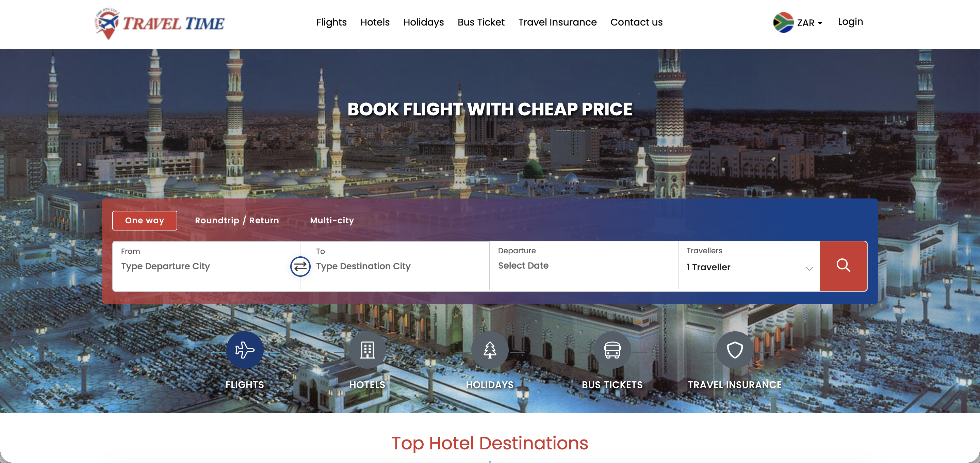Open the Bus Ticket menu item

[481, 22]
